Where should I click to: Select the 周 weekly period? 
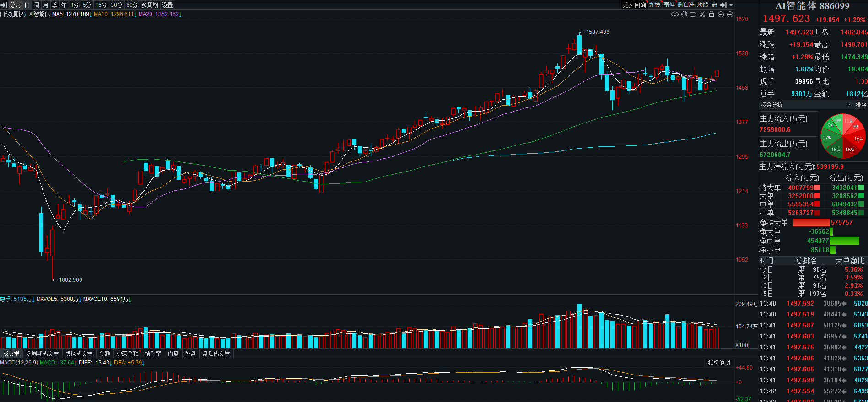click(37, 5)
